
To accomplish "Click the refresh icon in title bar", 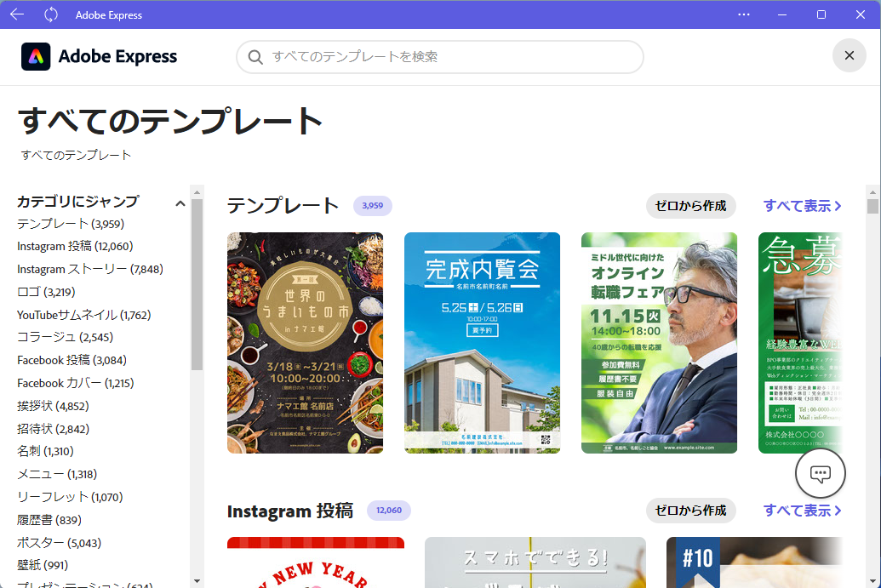I will [51, 14].
